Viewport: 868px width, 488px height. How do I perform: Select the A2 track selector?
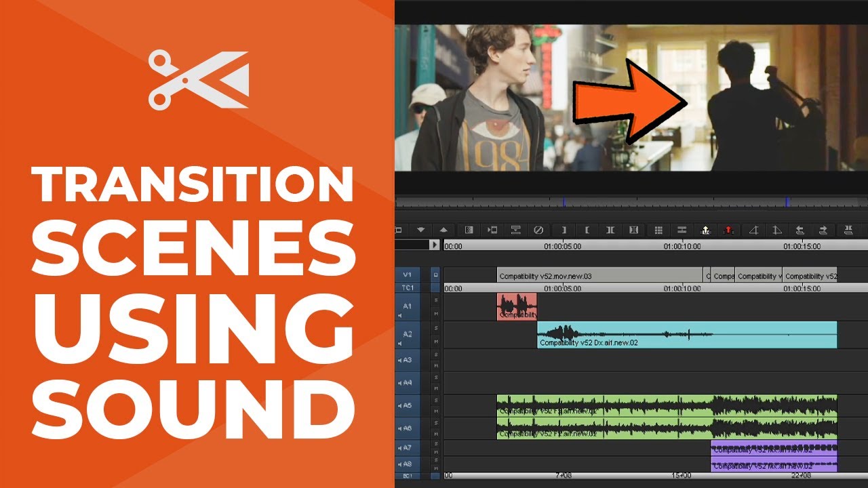[407, 334]
